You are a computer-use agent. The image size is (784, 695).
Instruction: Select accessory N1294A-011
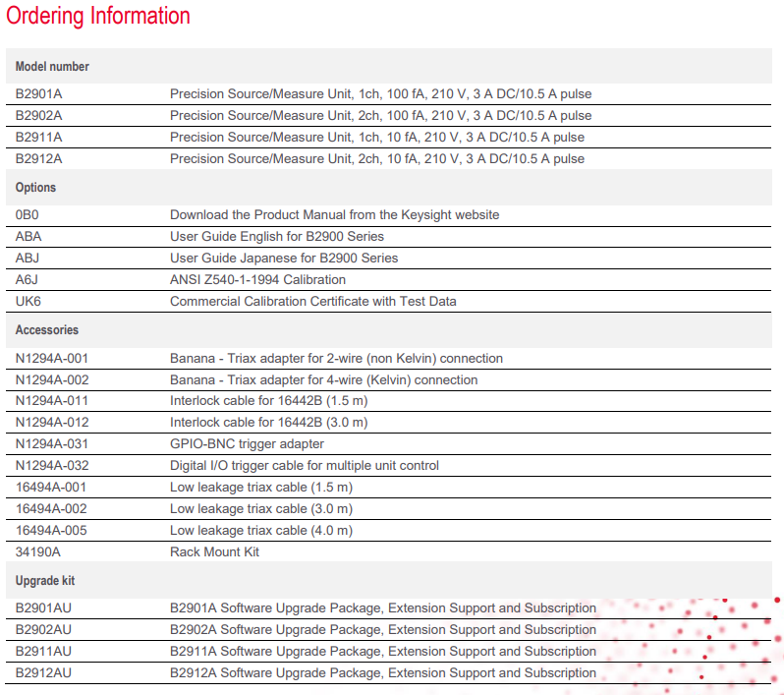52,401
